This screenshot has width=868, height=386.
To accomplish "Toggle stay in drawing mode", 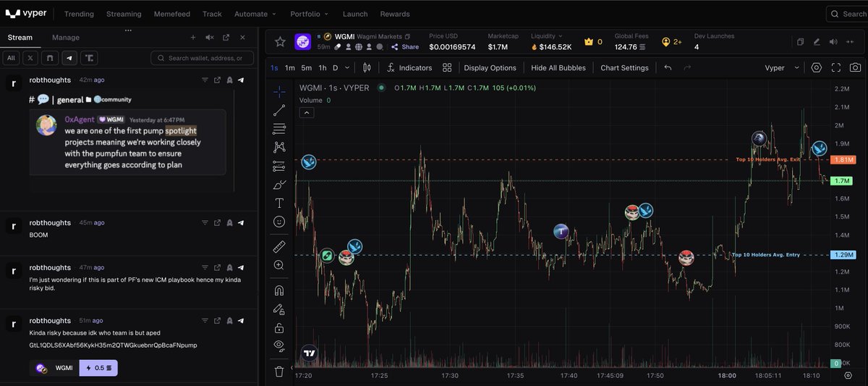I will (x=279, y=309).
